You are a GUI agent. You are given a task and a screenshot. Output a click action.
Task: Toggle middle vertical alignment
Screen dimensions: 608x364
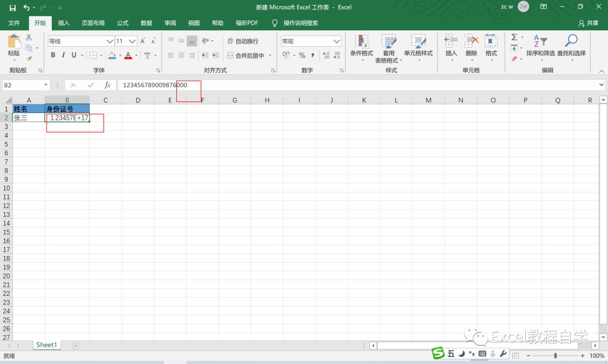181,41
